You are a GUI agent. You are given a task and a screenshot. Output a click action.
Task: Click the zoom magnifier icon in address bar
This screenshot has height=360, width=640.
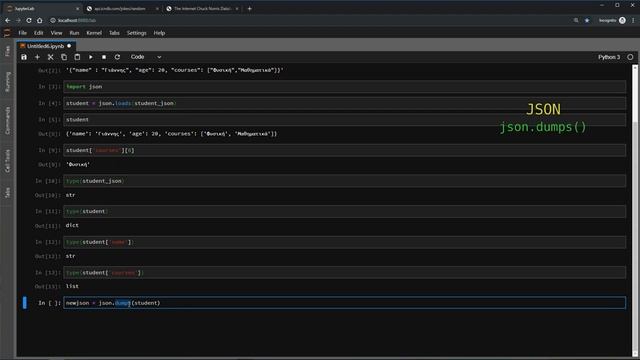coord(576,20)
